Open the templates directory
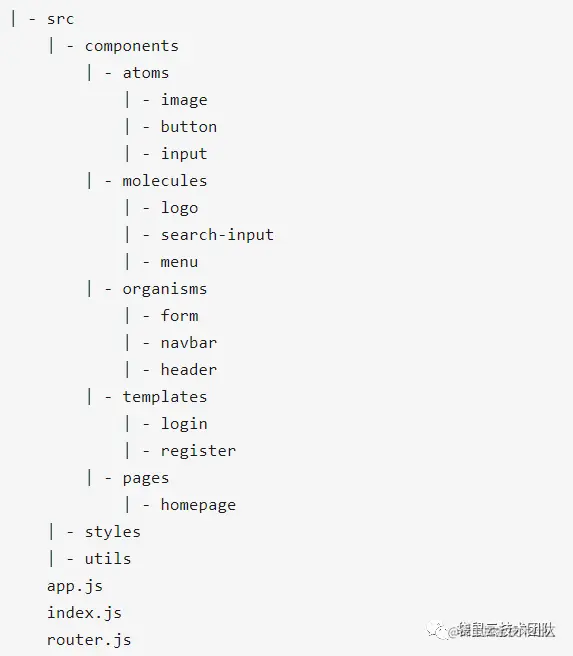Viewport: 573px width, 656px height. tap(165, 397)
